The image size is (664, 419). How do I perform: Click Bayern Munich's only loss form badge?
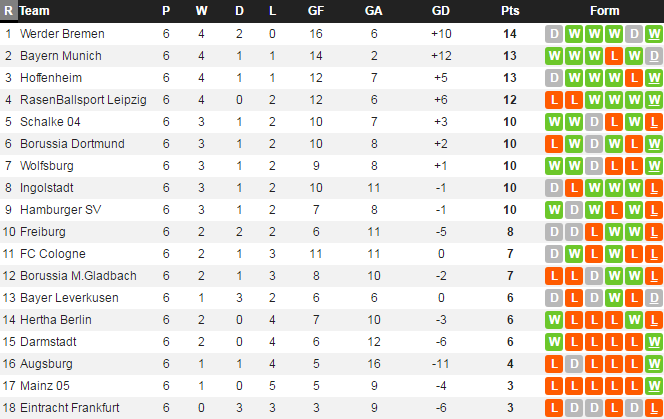[613, 55]
